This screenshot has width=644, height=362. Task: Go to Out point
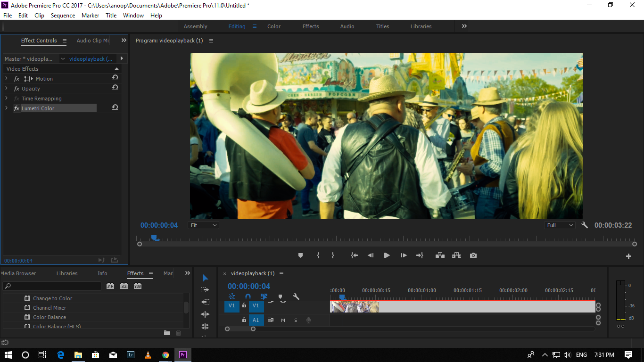420,255
